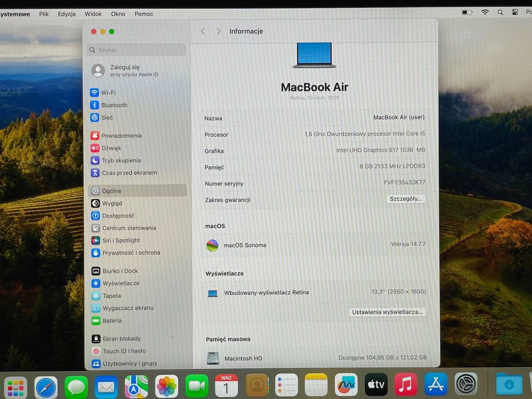Open Powiadomienia notifications settings
532x399 pixels.
pyautogui.click(x=116, y=136)
